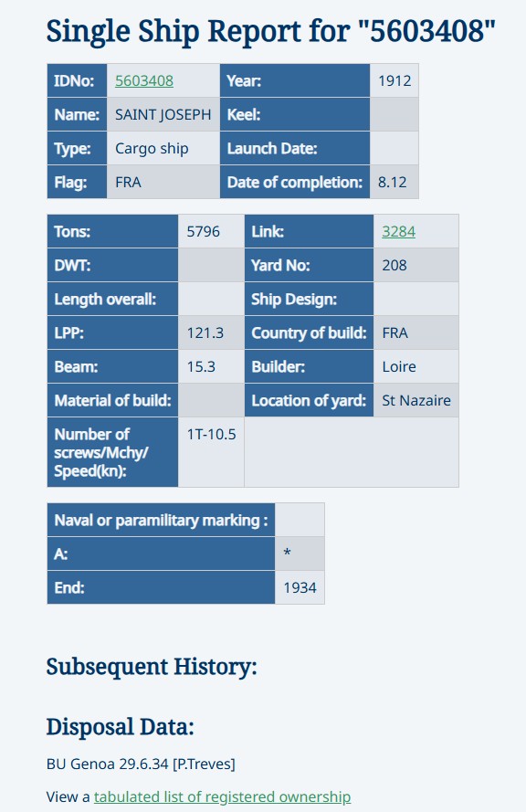Click the FRA flag cell
Screen dimensions: 526x812
coord(163,183)
